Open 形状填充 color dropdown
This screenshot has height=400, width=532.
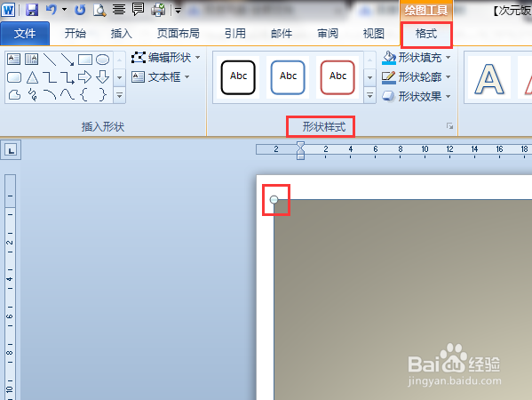point(449,58)
